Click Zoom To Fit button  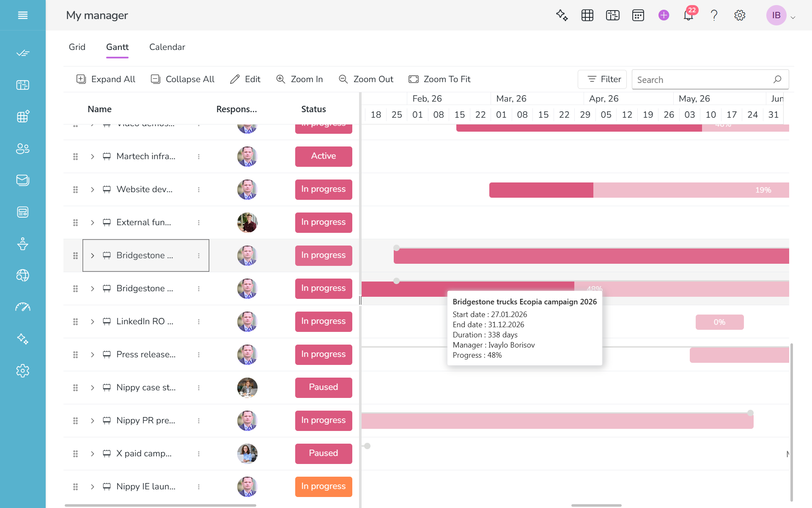point(439,79)
